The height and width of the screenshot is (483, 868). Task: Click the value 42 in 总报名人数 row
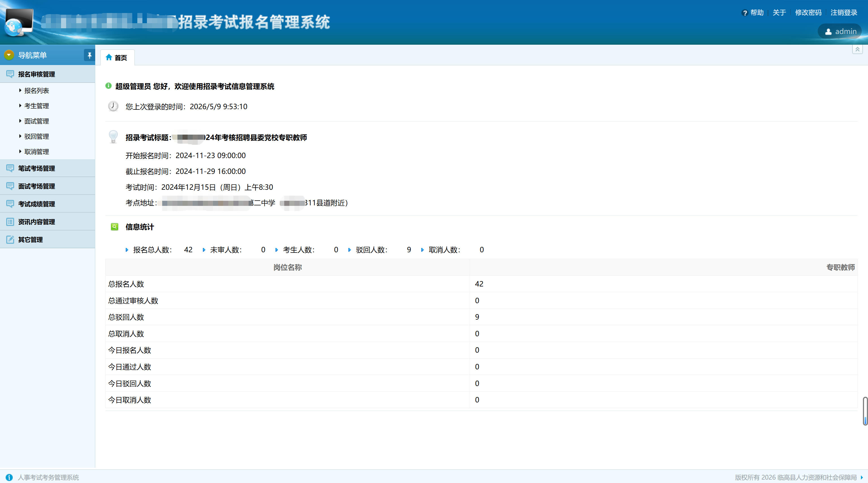(x=479, y=284)
